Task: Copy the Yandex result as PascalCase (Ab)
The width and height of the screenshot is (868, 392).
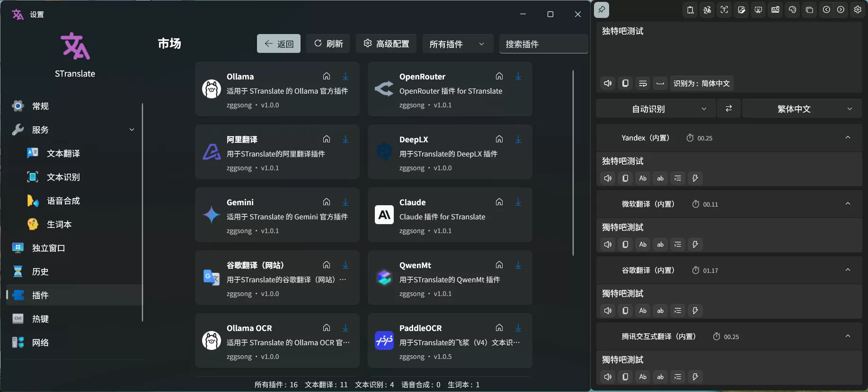Action: coord(643,178)
